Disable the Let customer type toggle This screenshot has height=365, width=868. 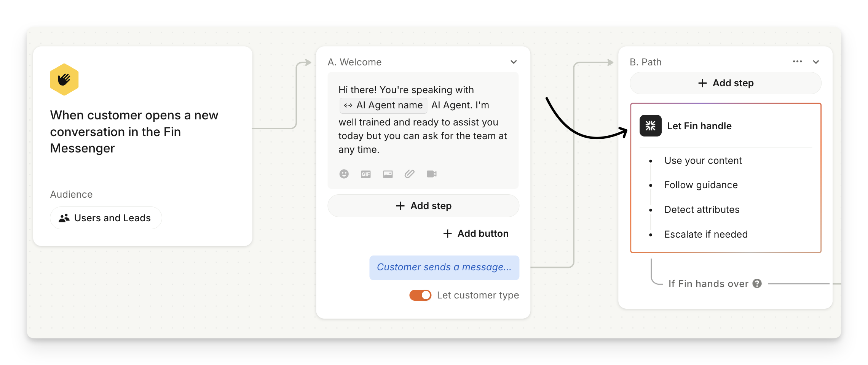420,295
